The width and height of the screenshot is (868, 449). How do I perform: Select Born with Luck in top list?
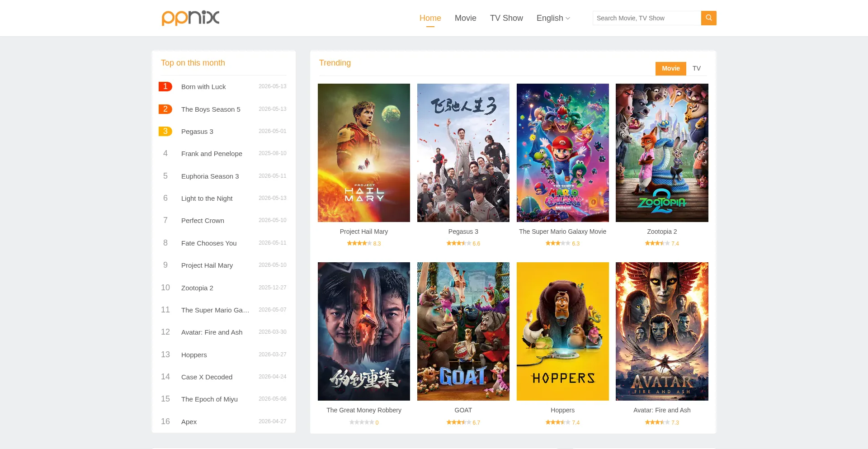[x=203, y=87]
